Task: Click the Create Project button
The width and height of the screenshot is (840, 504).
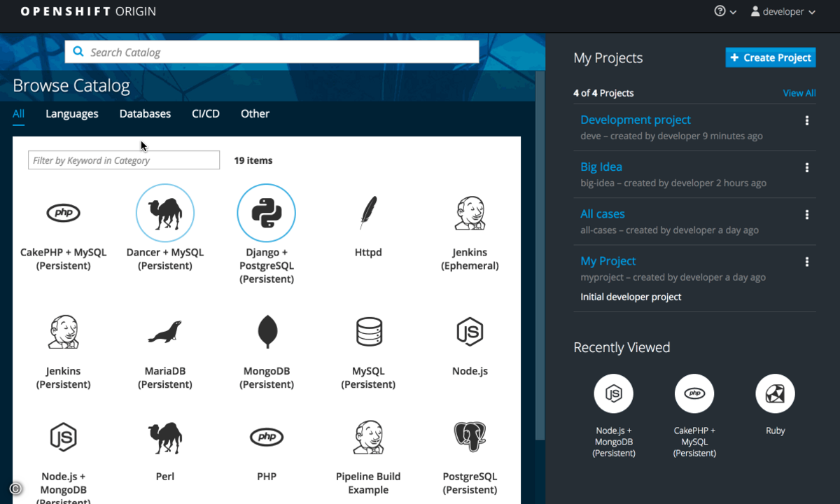Action: pyautogui.click(x=771, y=57)
